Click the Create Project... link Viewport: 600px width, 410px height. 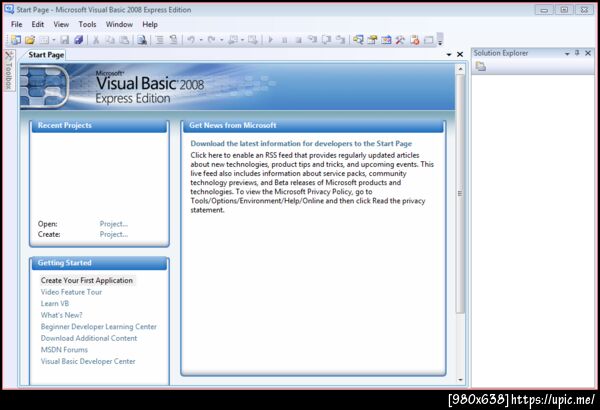tap(114, 234)
